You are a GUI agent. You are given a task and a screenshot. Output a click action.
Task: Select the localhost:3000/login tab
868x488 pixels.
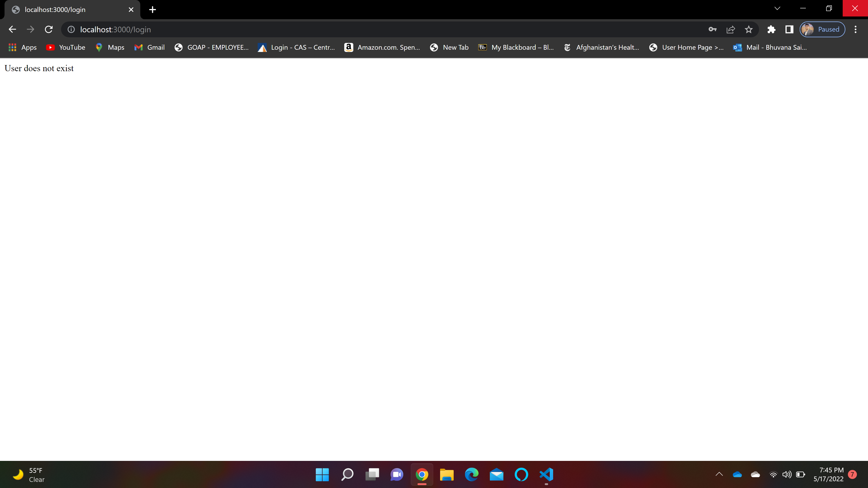click(67, 10)
